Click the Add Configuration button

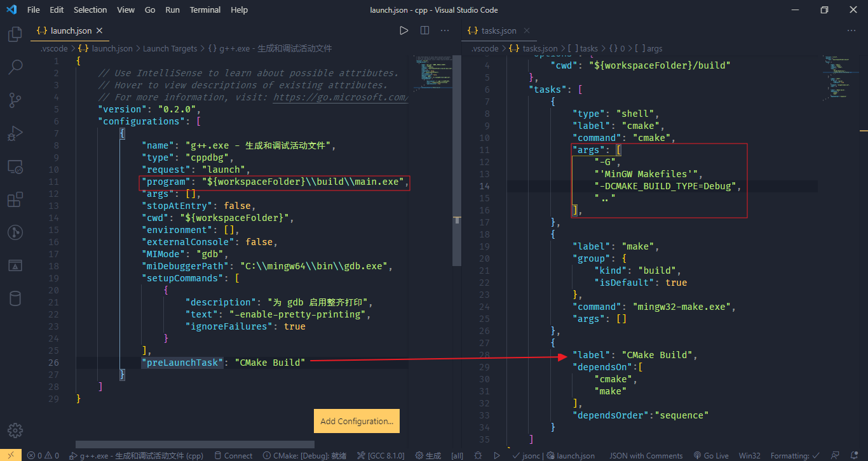[x=356, y=421]
